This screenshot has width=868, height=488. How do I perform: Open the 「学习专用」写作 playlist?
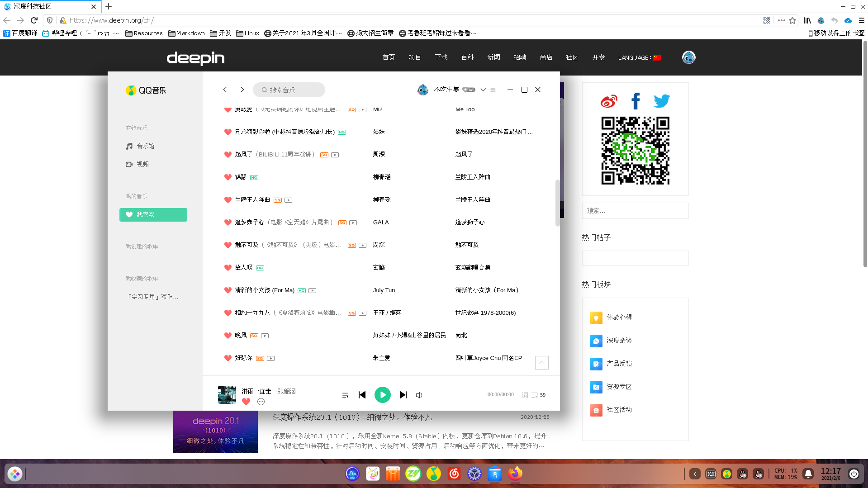click(153, 297)
